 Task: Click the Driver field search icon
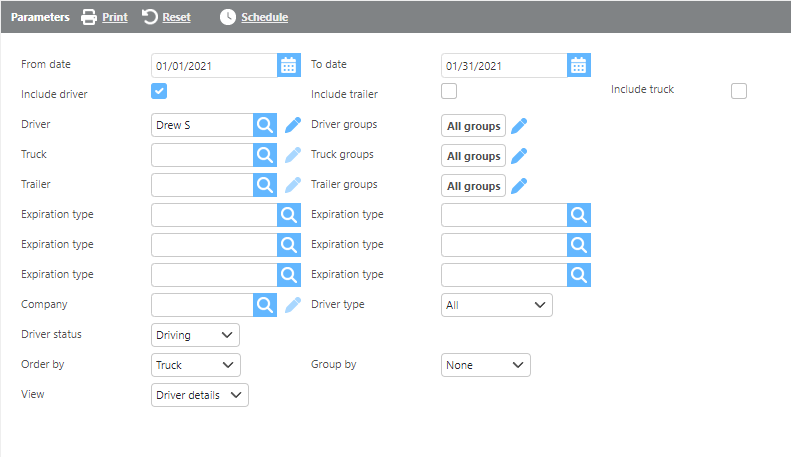265,125
